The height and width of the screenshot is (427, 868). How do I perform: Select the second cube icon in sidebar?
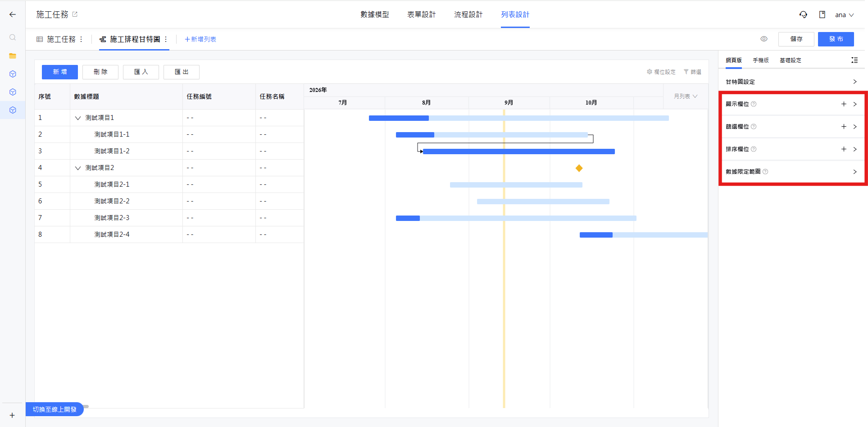click(13, 92)
